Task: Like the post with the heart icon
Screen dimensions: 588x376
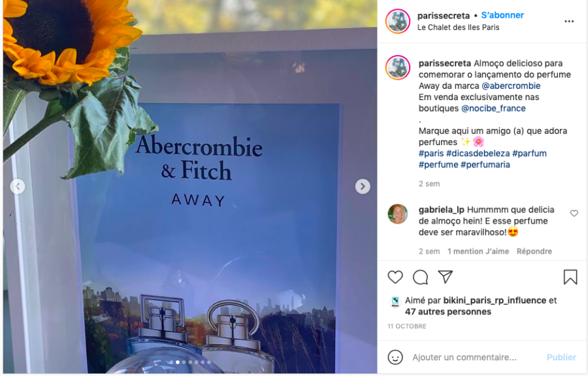Action: (x=395, y=277)
